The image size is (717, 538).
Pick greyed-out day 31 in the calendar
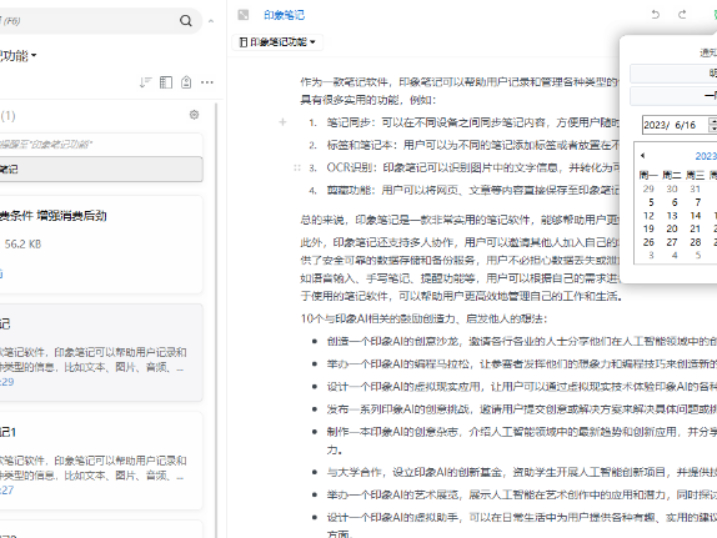696,189
